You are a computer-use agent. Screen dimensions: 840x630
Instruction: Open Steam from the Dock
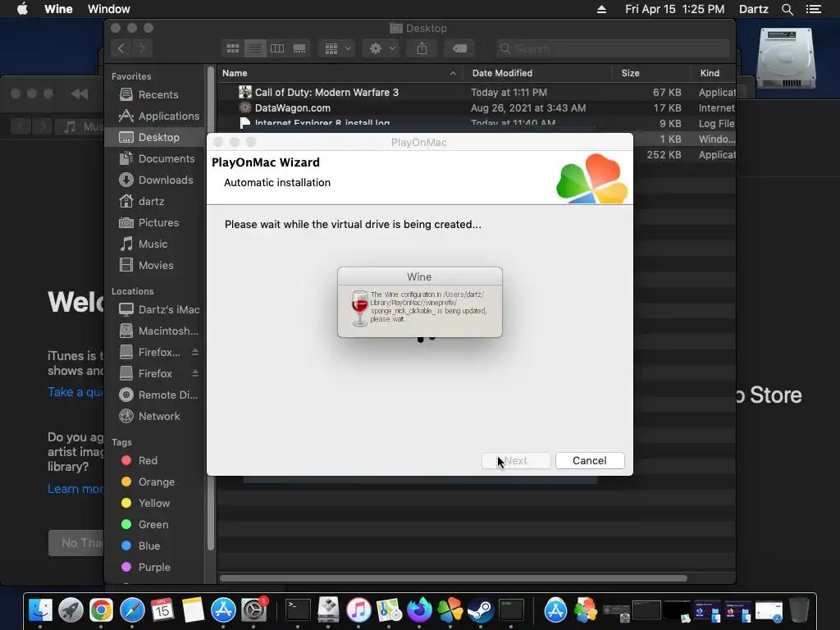481,609
